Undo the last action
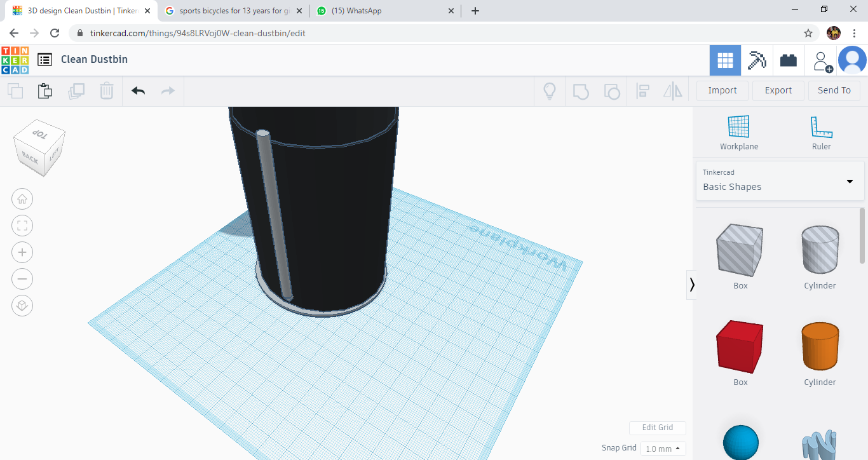The image size is (868, 460). click(x=138, y=91)
